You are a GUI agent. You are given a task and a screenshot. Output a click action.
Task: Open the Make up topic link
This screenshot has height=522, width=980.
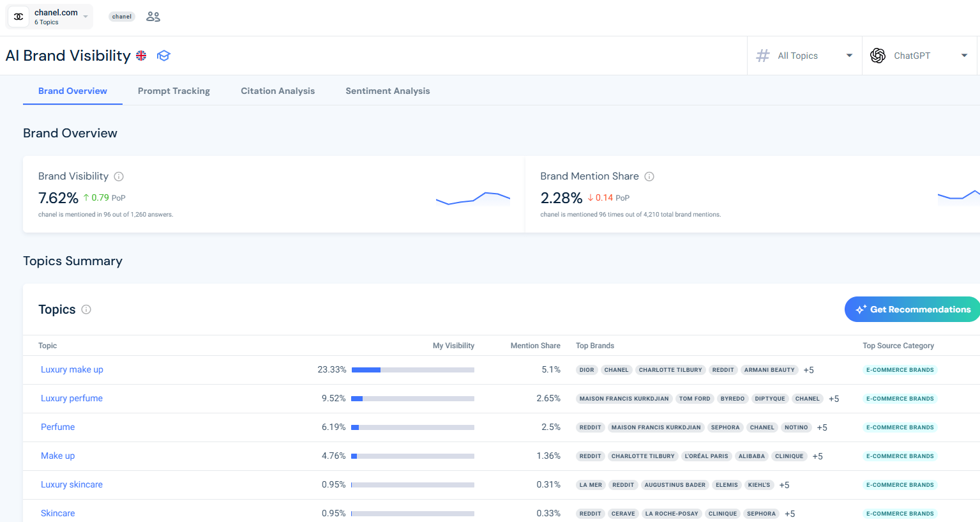(57, 456)
